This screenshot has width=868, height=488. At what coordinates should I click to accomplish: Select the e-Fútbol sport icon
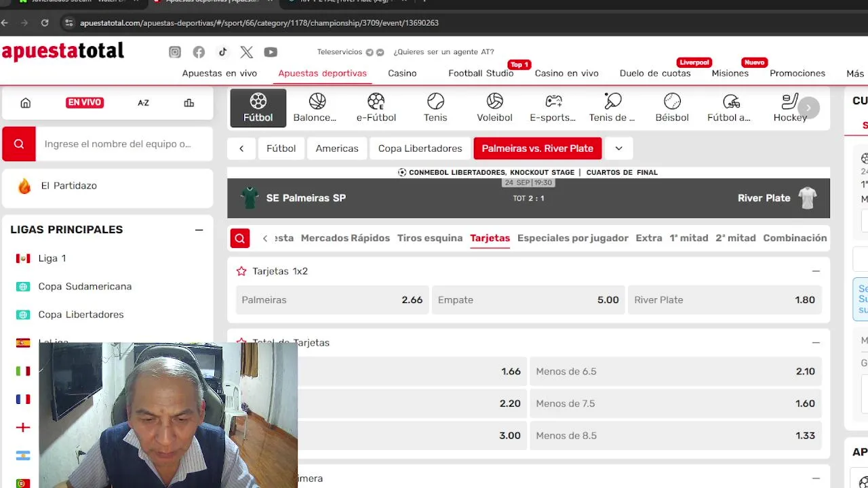click(x=376, y=108)
